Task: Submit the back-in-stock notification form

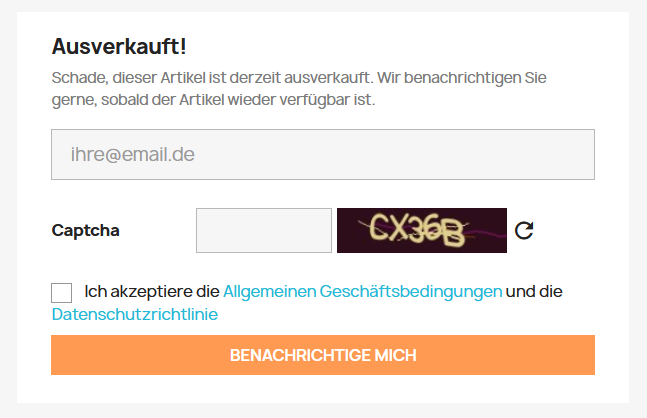Action: 323,355
